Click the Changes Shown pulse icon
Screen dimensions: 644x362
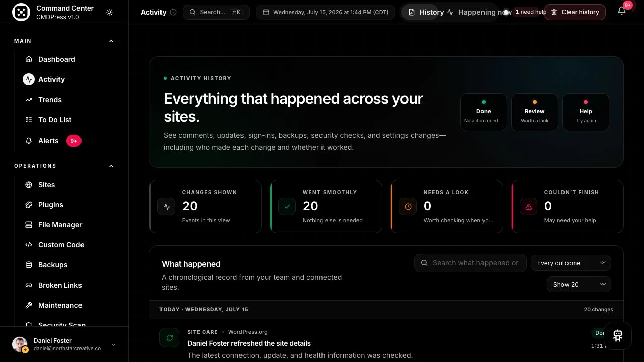click(167, 207)
